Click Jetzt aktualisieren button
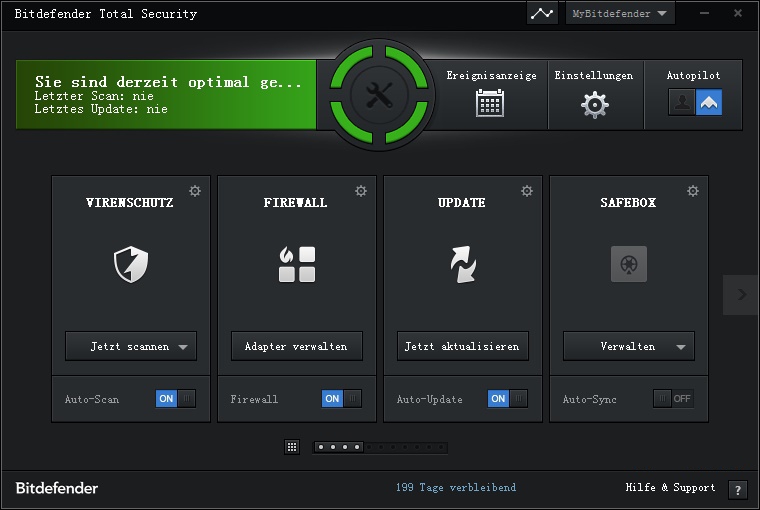This screenshot has width=760, height=510. pos(463,346)
